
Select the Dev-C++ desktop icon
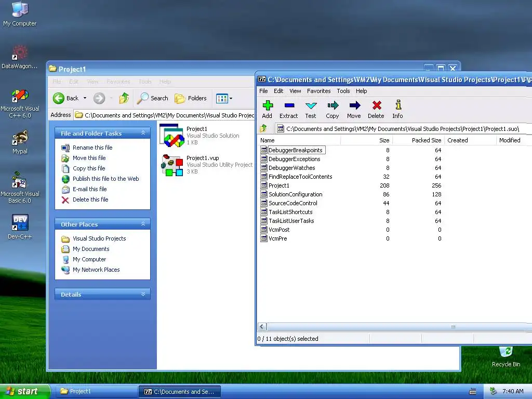pos(20,227)
